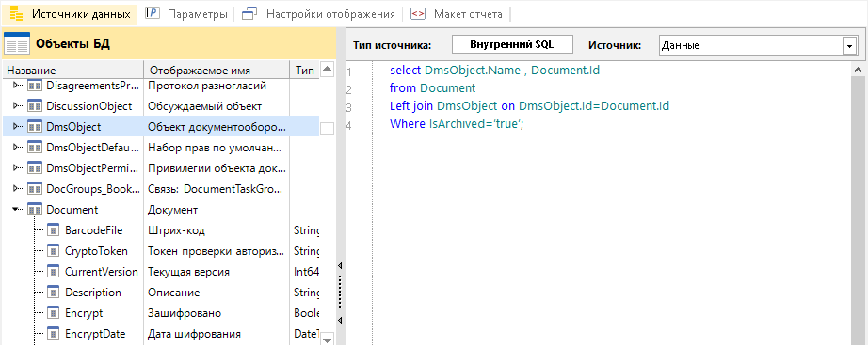Click the text Обсуждаемый объект
Image resolution: width=868 pixels, height=348 pixels.
pos(205,105)
